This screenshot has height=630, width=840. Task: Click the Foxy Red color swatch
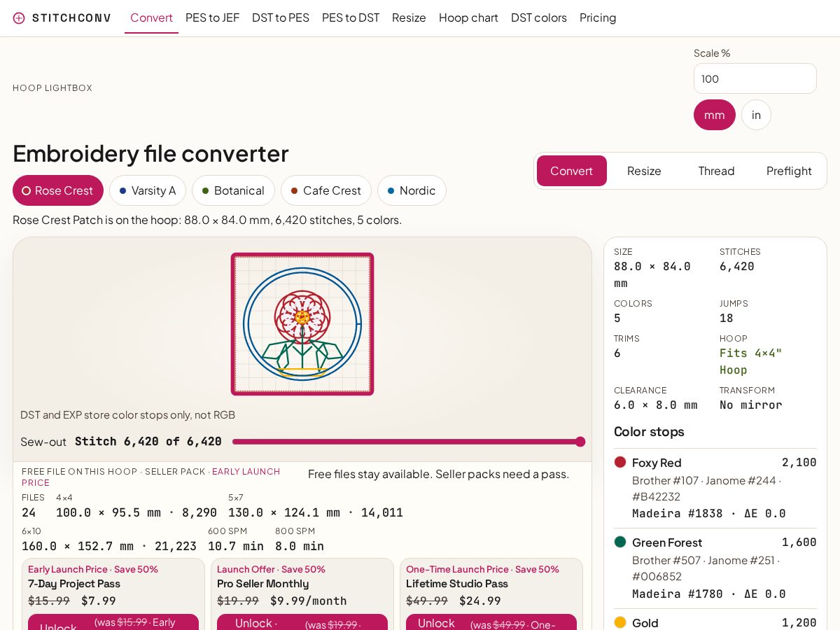(620, 462)
